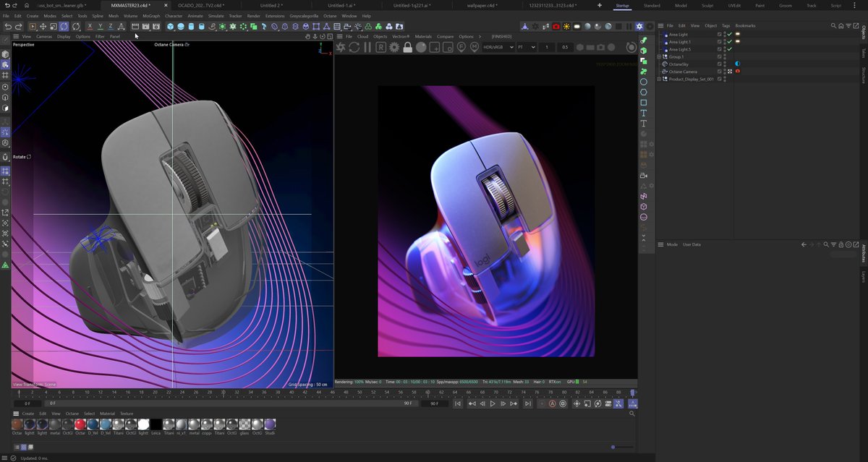Switch to the Sculpt layout tab
Viewport: 868px width, 462px height.
pyautogui.click(x=707, y=5)
